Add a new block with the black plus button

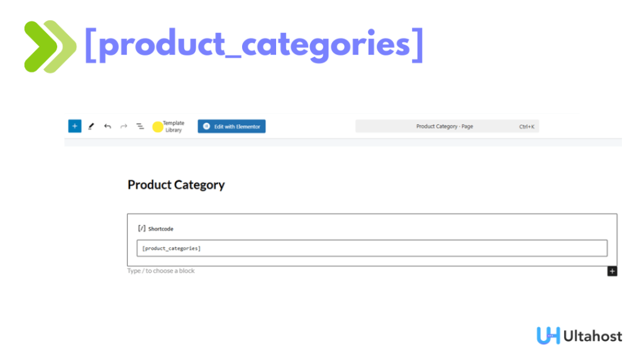pos(611,271)
